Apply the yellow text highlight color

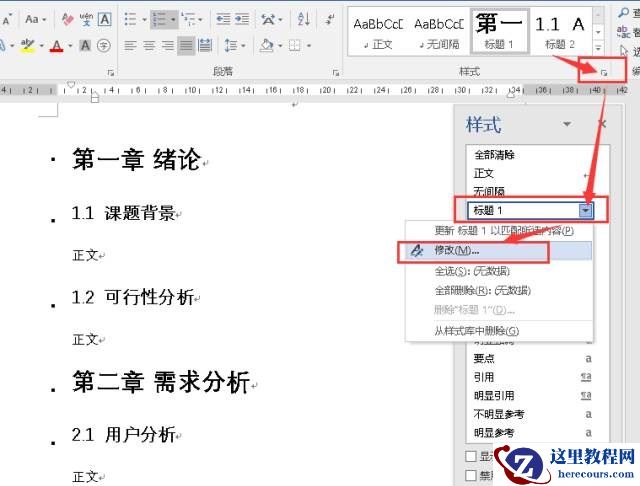coord(28,45)
